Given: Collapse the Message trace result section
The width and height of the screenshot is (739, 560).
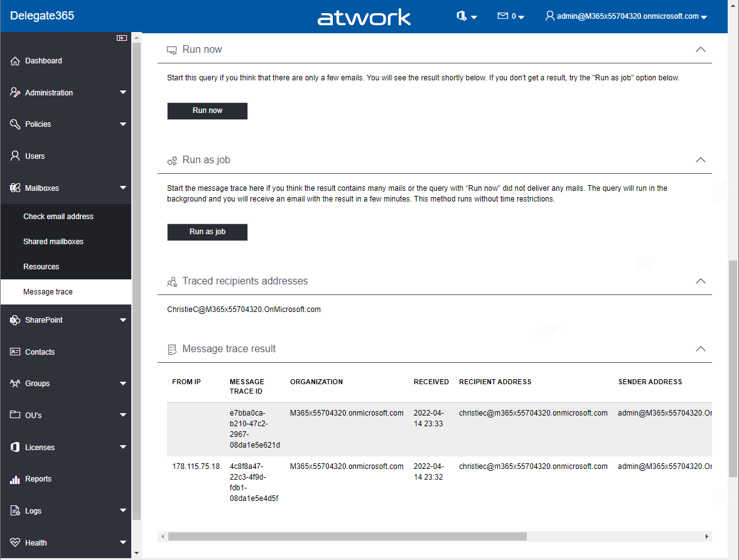Looking at the screenshot, I should pyautogui.click(x=701, y=349).
